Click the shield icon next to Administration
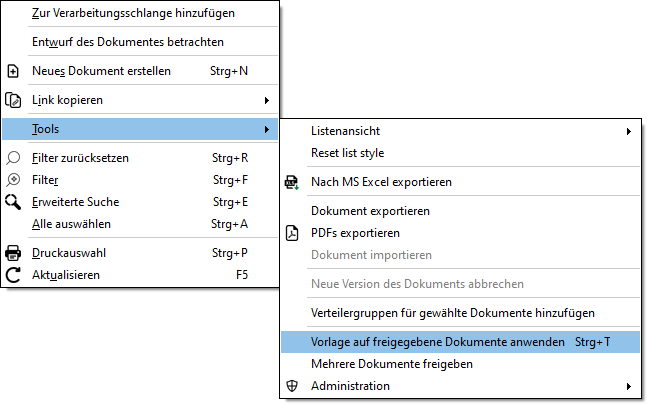 [x=292, y=386]
